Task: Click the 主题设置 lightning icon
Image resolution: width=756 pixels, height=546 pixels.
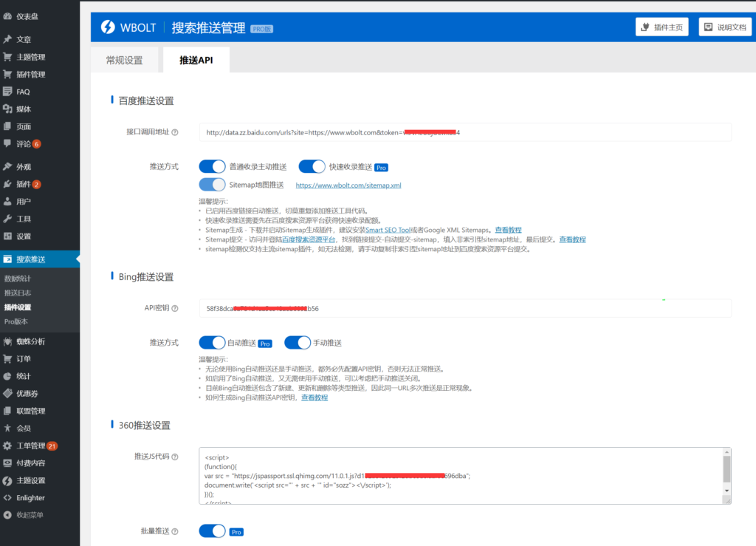Action: point(7,480)
